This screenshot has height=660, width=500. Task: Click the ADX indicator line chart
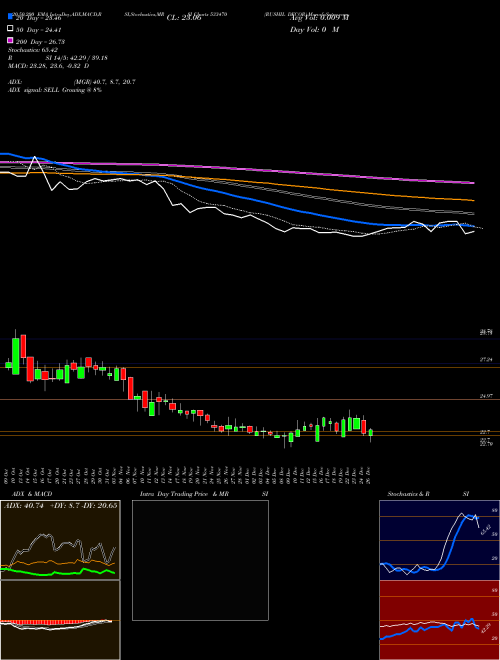[x=60, y=540]
